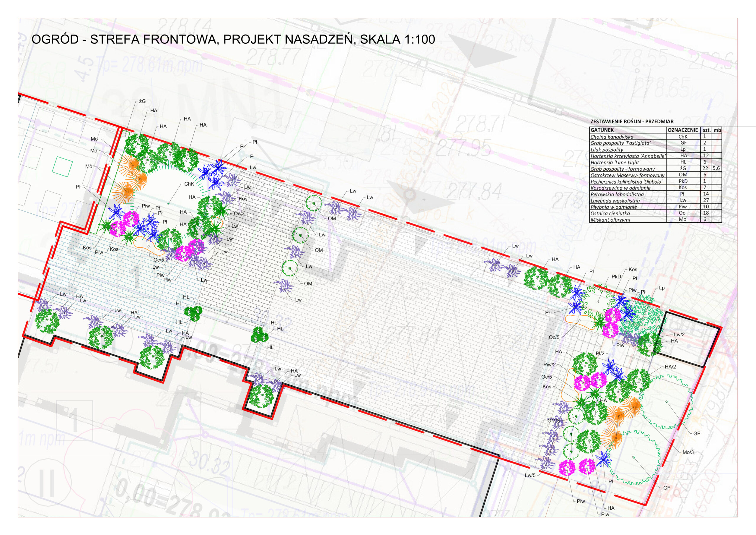The width and height of the screenshot is (756, 535).
Task: Click the 'HA/2' label on the plan
Action: click(x=670, y=367)
